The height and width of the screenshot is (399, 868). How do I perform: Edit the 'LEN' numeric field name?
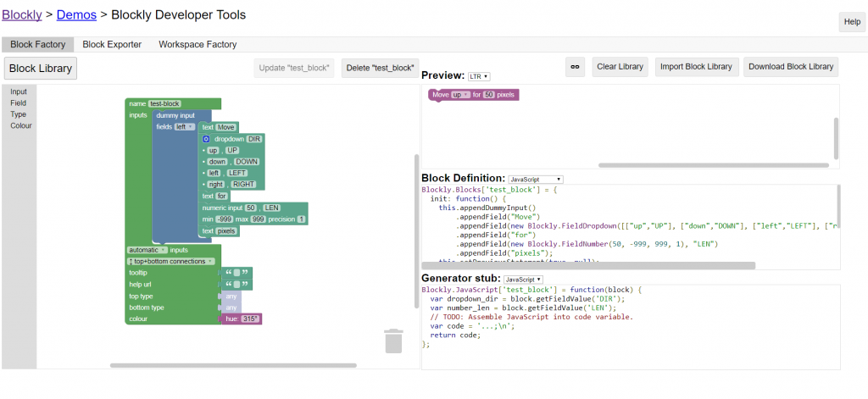coord(270,208)
